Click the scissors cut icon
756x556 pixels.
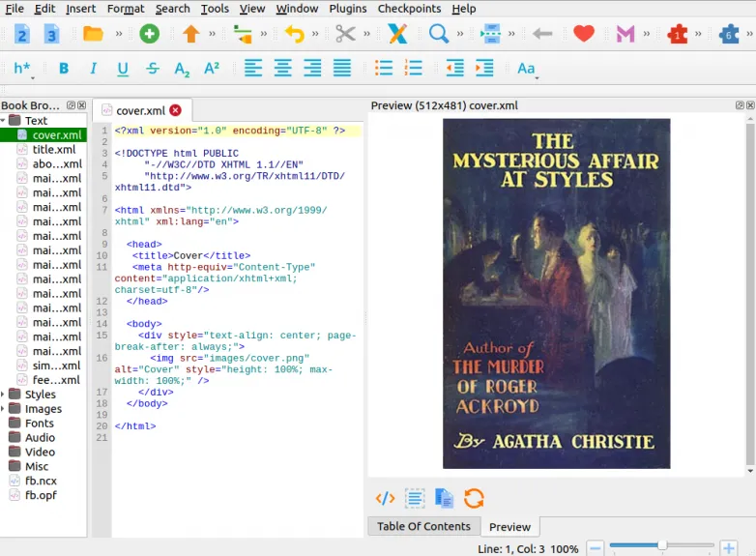[x=345, y=34]
